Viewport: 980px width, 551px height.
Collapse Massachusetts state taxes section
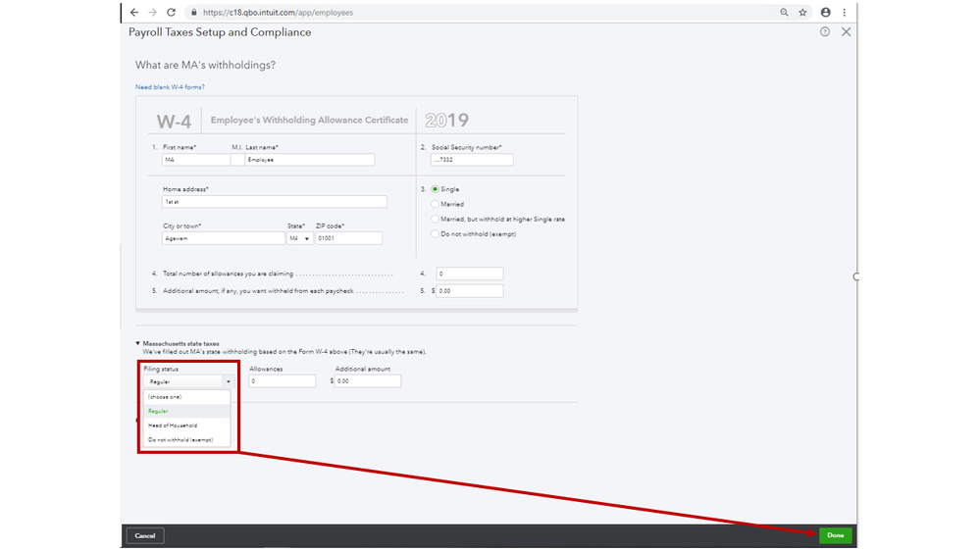click(x=137, y=343)
